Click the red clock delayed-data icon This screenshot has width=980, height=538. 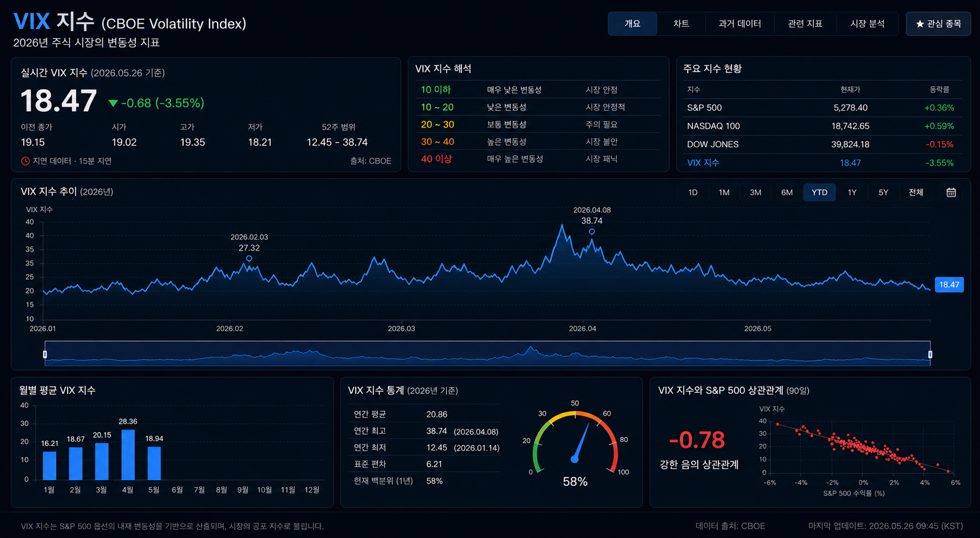25,161
